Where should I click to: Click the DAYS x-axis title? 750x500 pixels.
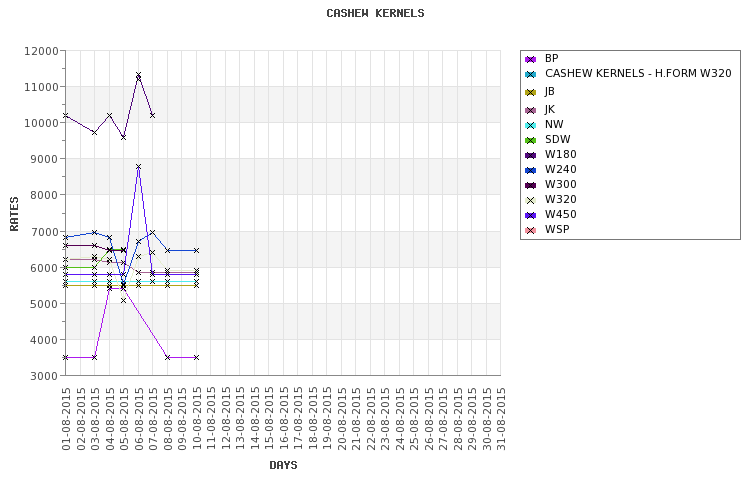click(x=283, y=465)
